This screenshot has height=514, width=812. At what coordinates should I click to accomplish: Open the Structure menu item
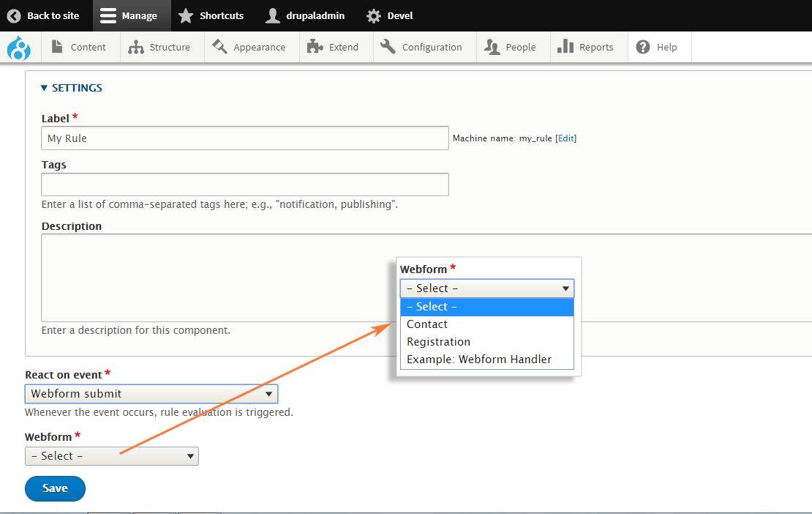pos(159,47)
